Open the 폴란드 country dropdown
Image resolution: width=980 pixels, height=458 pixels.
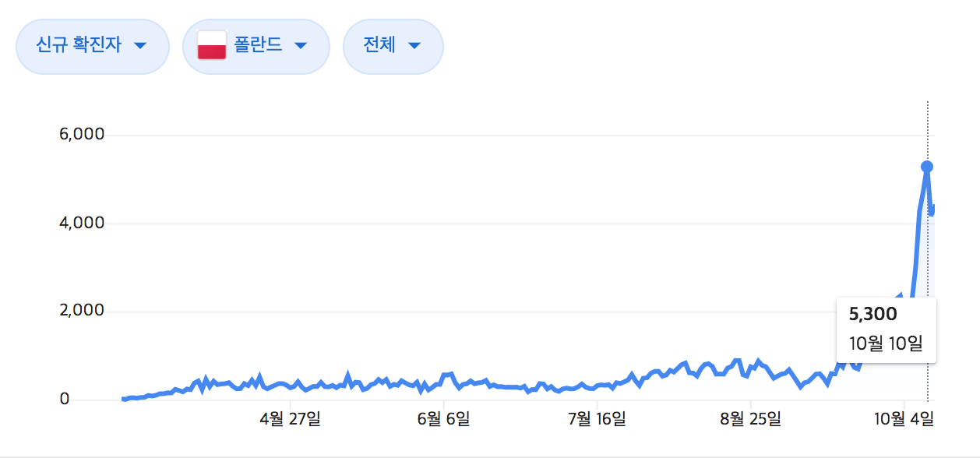[256, 46]
